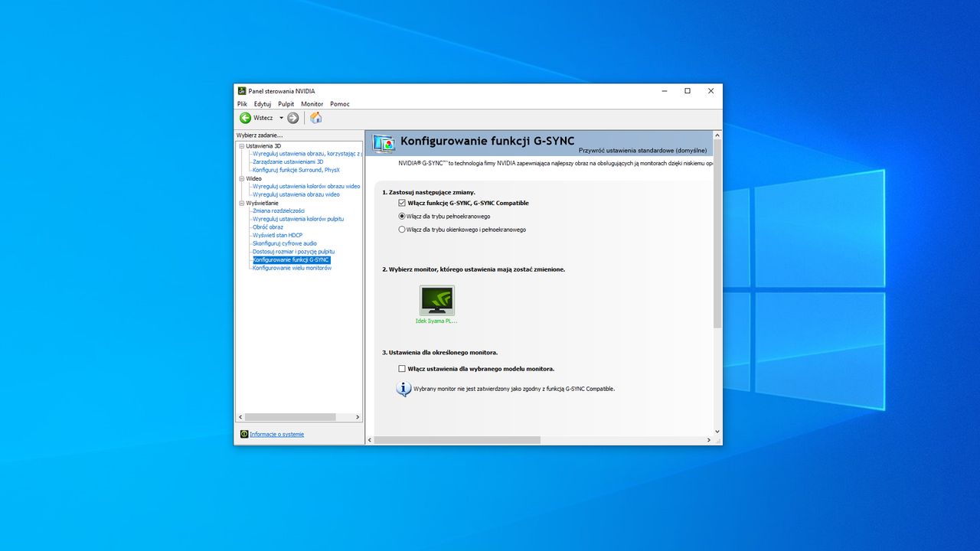Open the Edytuj menu
The height and width of the screenshot is (551, 980).
(x=263, y=104)
